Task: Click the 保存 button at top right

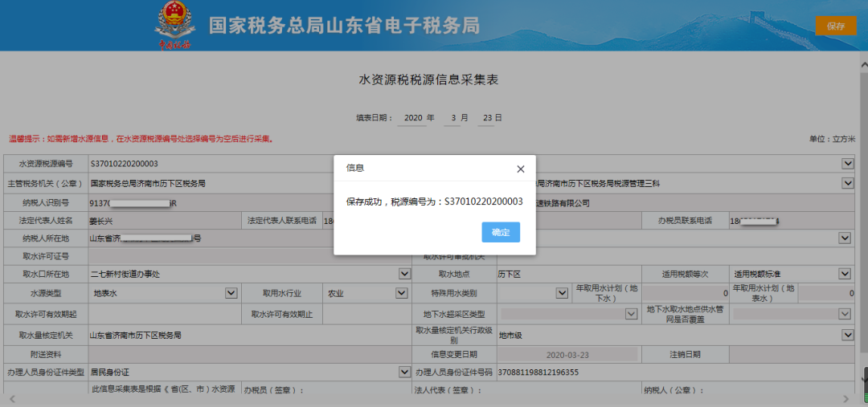Action: pos(835,26)
